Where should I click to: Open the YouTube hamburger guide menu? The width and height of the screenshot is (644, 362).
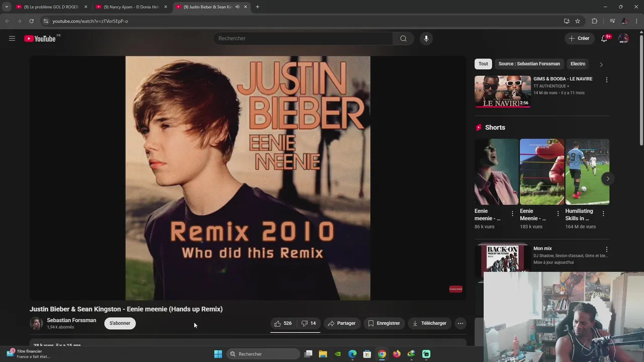pyautogui.click(x=12, y=38)
